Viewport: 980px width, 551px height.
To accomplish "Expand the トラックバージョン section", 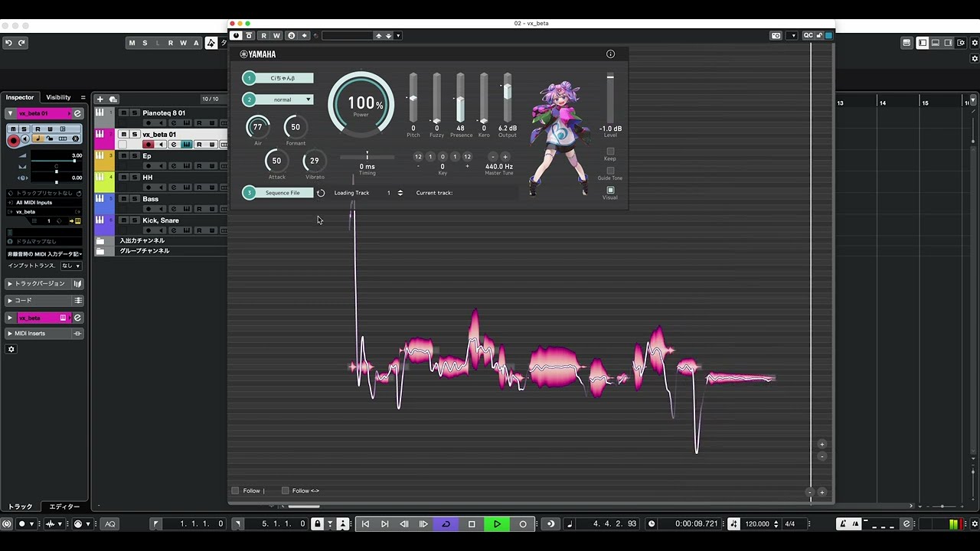I will pyautogui.click(x=11, y=284).
